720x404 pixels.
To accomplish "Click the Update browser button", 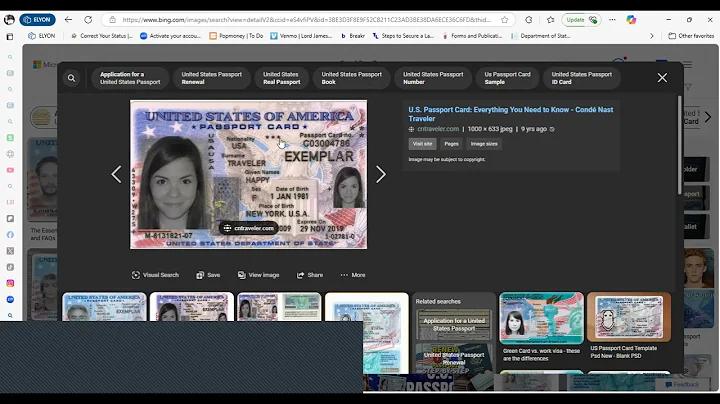I will click(x=581, y=20).
